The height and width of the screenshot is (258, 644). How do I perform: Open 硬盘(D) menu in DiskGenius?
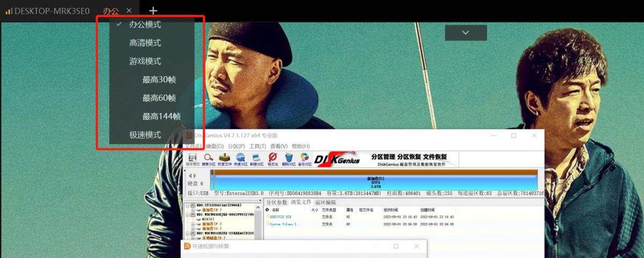[x=215, y=146]
